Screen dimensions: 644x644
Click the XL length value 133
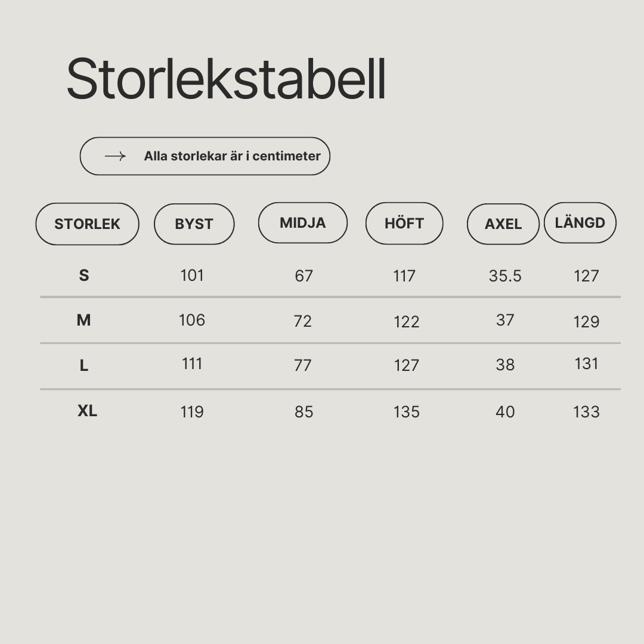[x=587, y=412]
